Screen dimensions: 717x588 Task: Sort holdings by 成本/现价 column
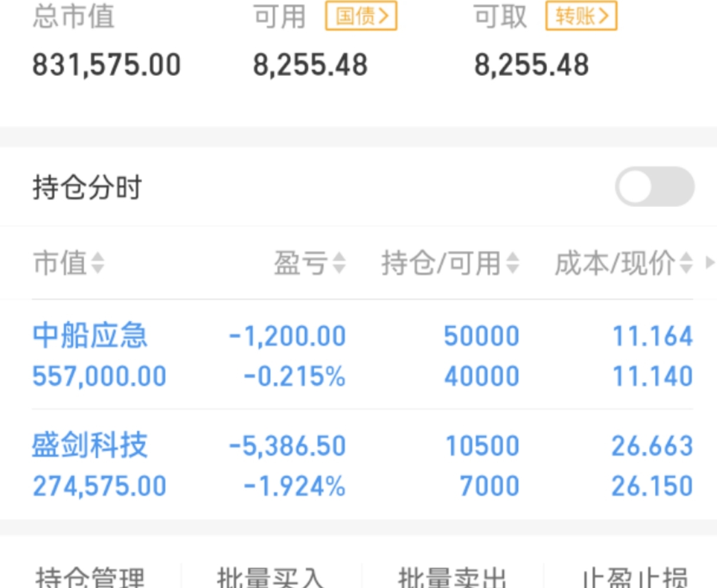pos(623,263)
